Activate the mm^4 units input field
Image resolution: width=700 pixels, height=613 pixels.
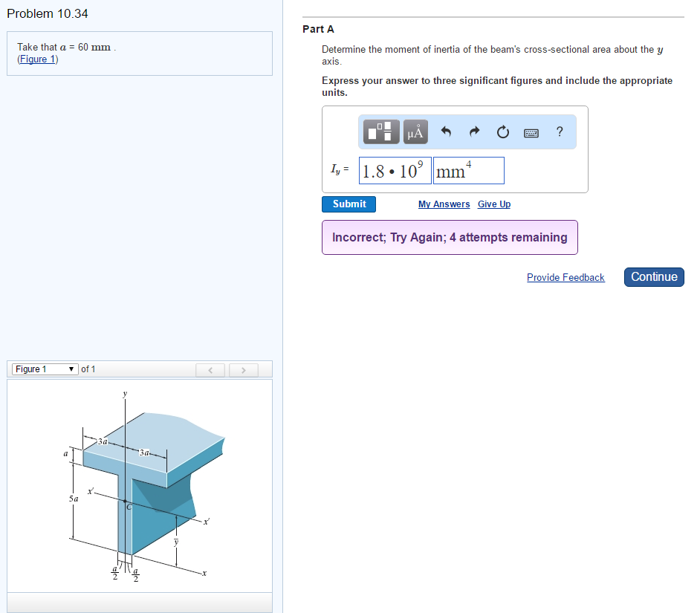tap(468, 170)
